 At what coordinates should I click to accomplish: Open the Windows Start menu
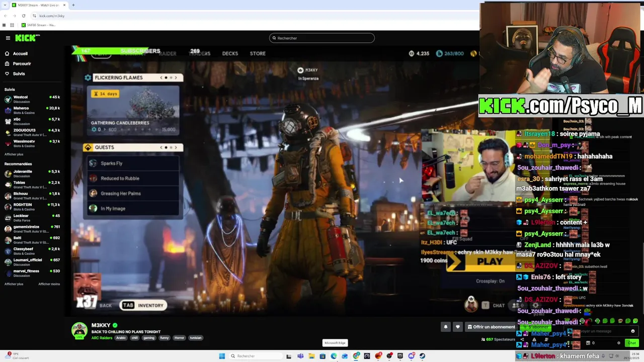coord(222,356)
